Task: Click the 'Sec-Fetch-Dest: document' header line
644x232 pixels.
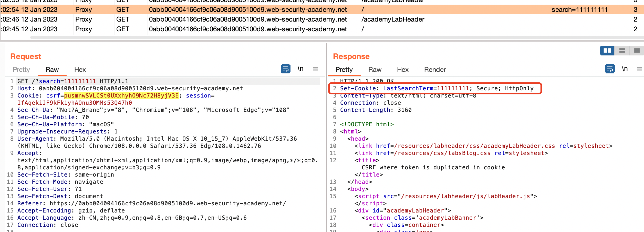Action: [60, 196]
